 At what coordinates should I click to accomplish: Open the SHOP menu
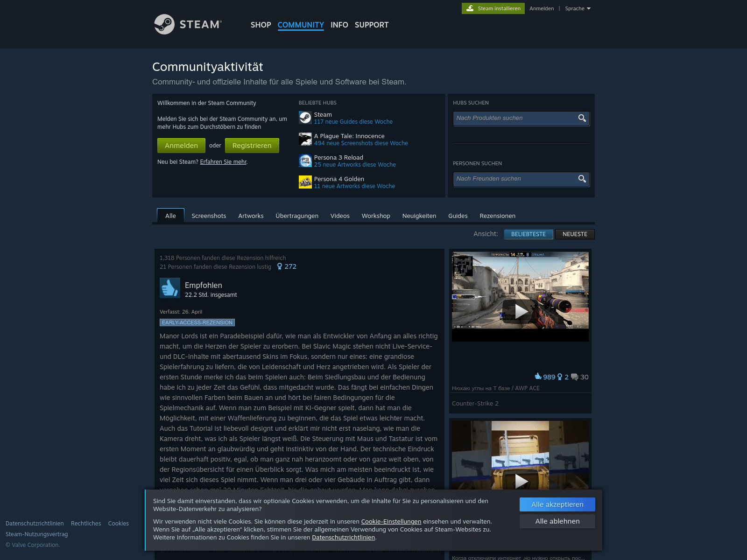pos(261,25)
